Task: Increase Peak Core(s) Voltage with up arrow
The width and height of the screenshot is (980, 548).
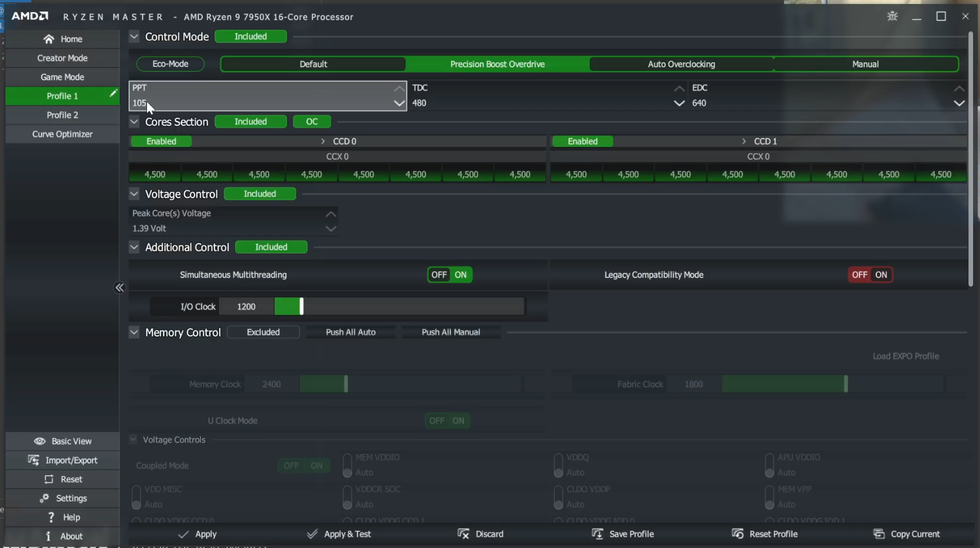Action: pyautogui.click(x=331, y=214)
